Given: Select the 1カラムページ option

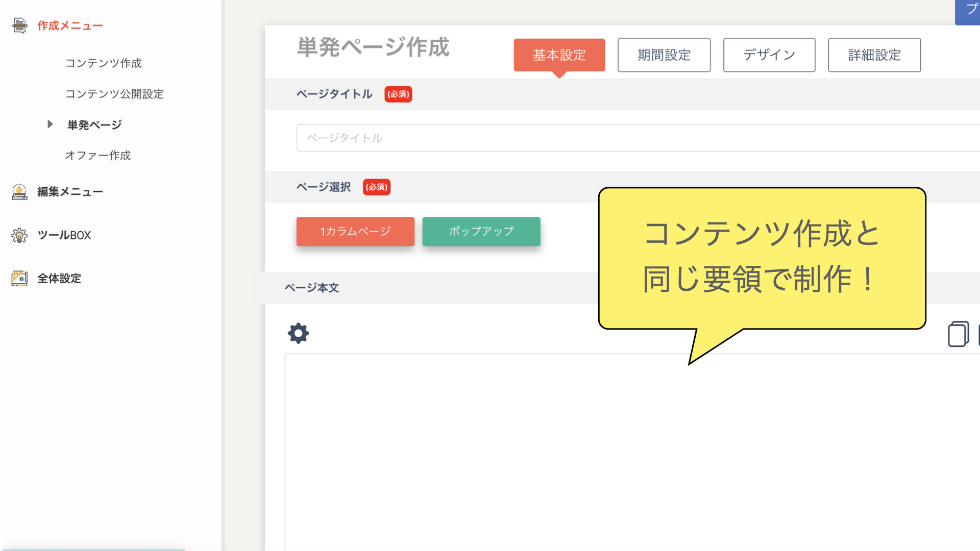Looking at the screenshot, I should point(355,231).
